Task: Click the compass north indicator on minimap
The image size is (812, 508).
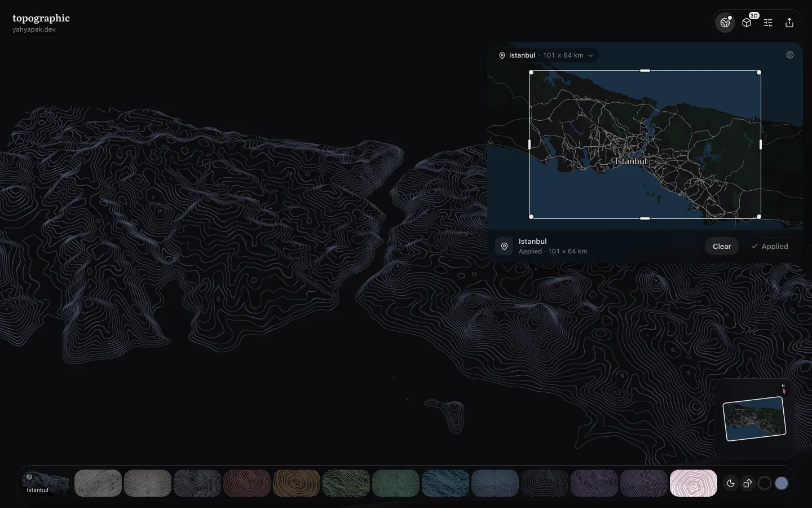Action: 784,389
